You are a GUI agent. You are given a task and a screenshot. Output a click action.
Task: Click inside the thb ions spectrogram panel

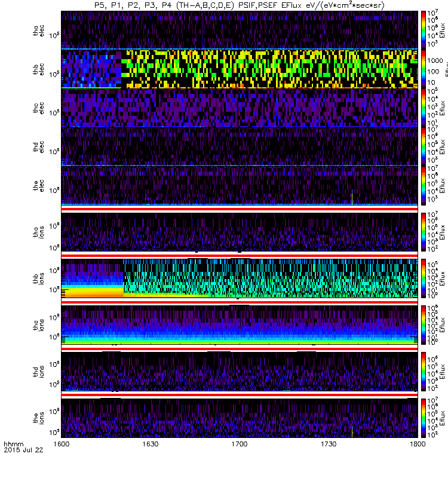tap(240, 278)
